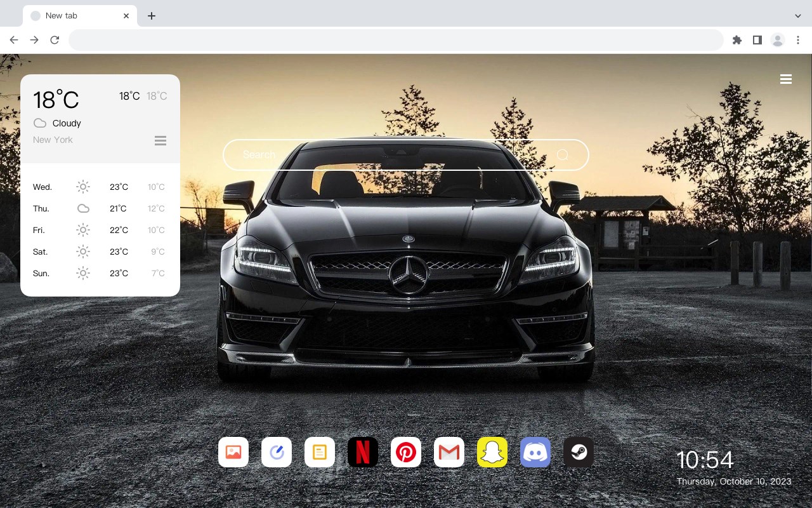Image resolution: width=812 pixels, height=508 pixels.
Task: Open the yellow notes shortcut icon
Action: (x=320, y=452)
